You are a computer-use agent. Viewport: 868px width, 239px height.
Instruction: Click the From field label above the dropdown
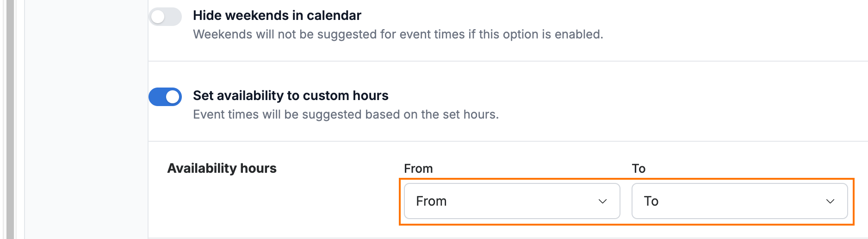[x=418, y=169]
